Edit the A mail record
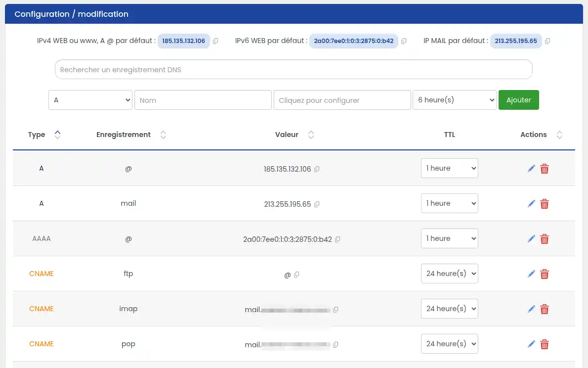 point(531,203)
